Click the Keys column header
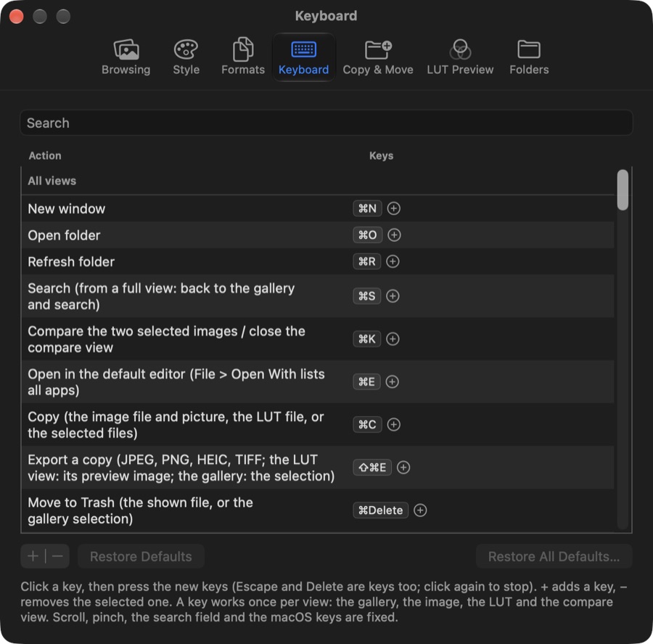The image size is (653, 644). point(381,155)
